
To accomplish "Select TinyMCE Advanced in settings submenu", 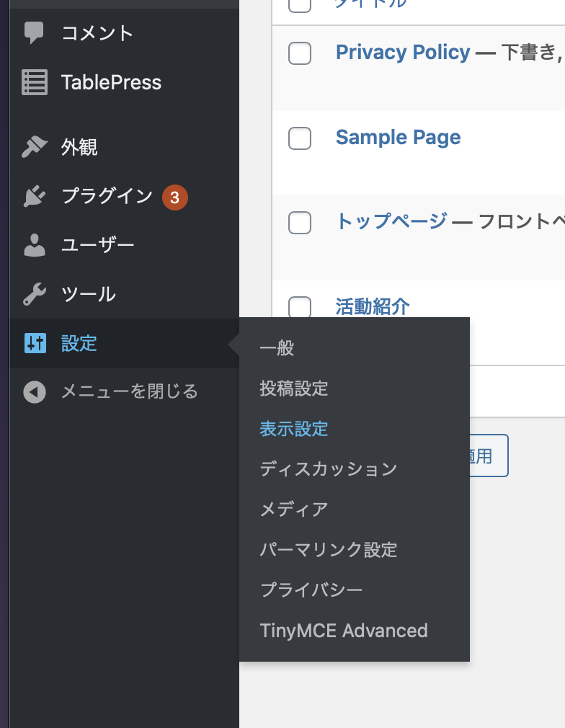I will (x=344, y=631).
